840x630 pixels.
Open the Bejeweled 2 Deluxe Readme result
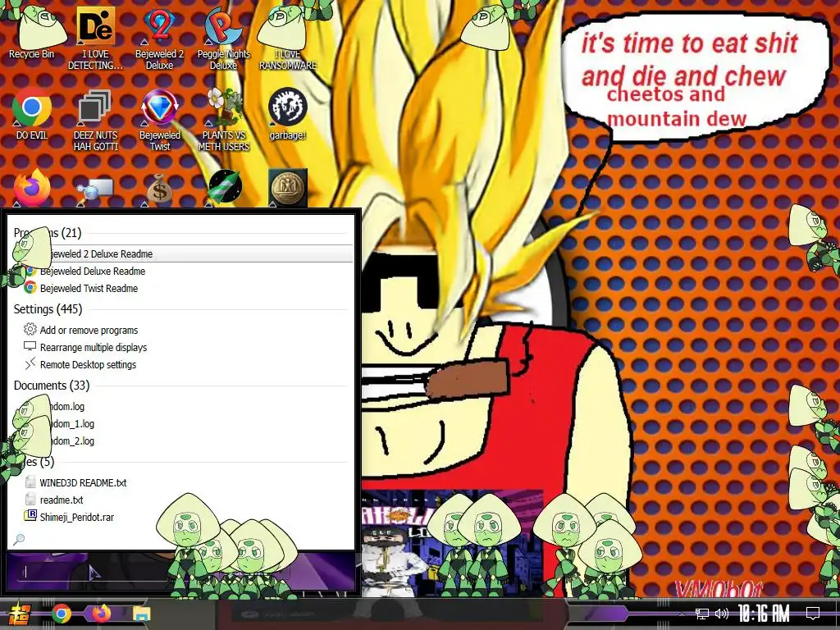pos(183,253)
